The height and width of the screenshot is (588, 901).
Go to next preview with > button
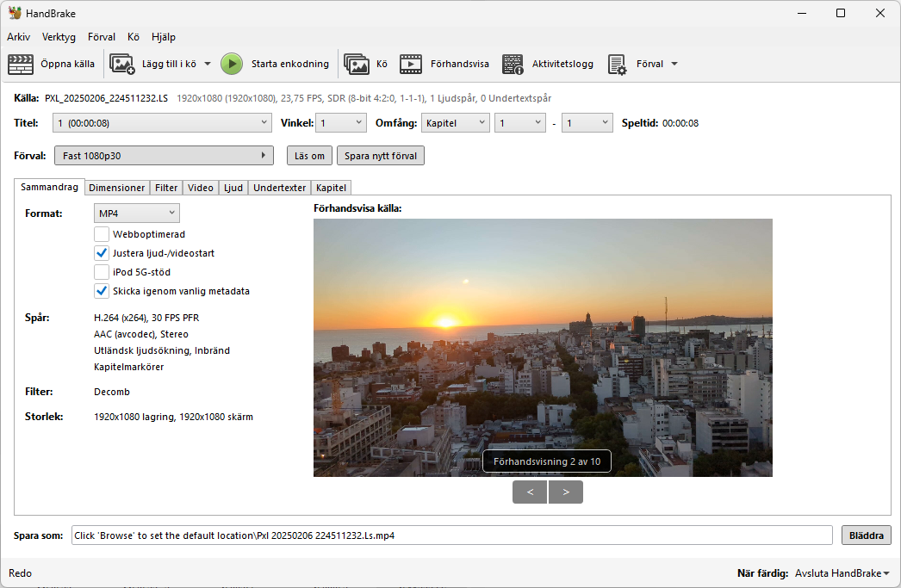coord(566,492)
